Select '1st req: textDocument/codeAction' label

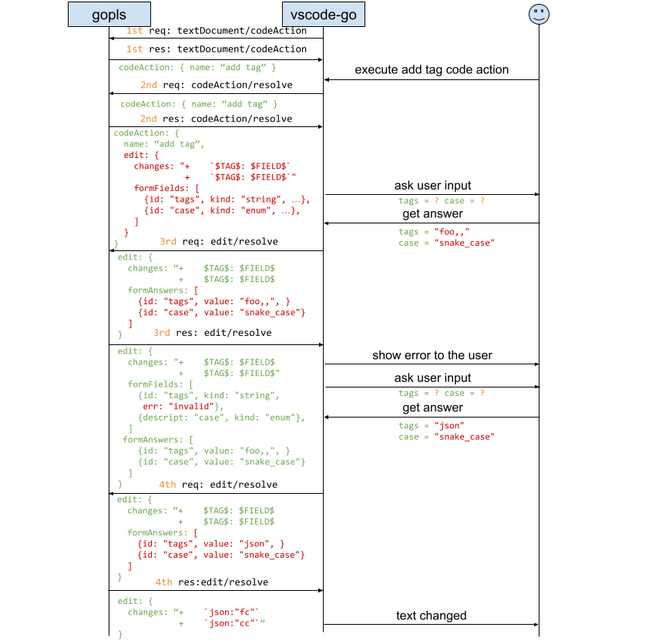click(216, 31)
